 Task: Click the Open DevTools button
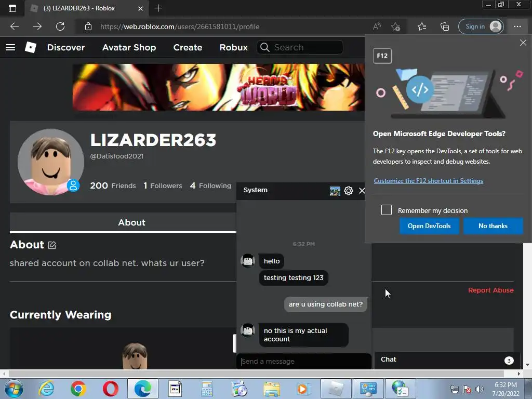429,226
